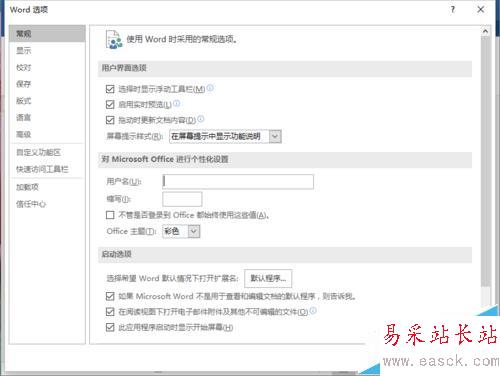Open the 屏幕提示样式 dropdown
The image size is (500, 376).
click(x=225, y=136)
